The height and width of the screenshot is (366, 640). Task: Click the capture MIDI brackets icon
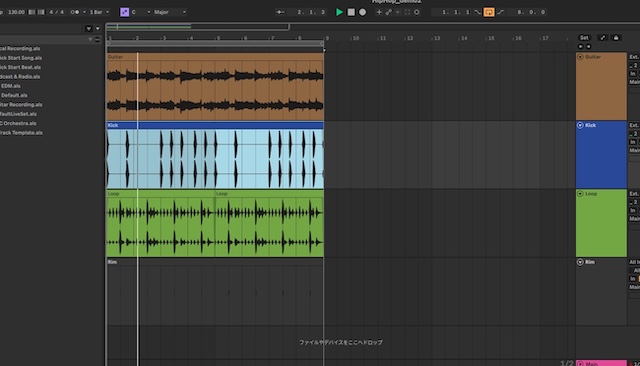point(407,12)
